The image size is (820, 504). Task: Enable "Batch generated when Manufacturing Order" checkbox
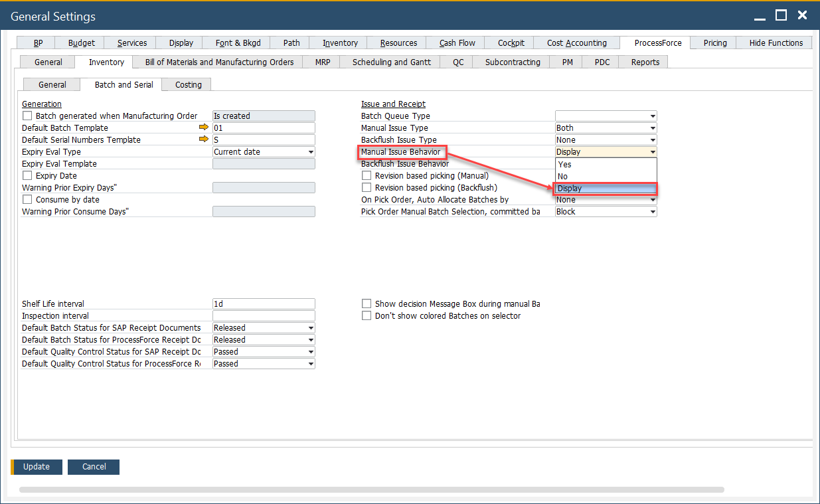[27, 116]
